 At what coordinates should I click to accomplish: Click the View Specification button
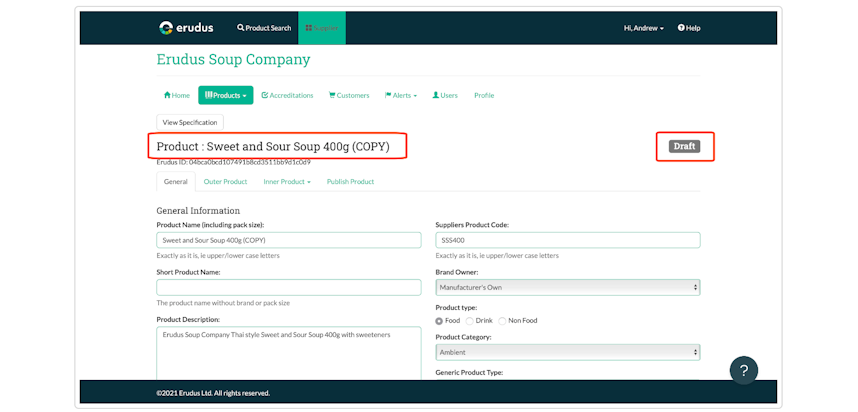(190, 123)
